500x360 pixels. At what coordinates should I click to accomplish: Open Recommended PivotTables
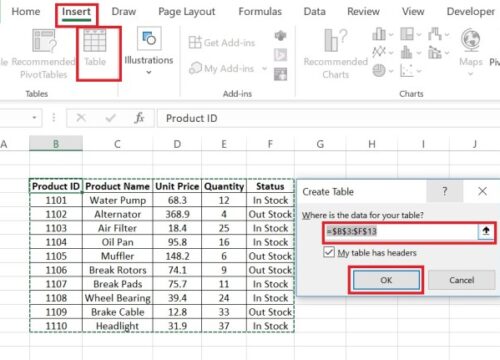[43, 54]
